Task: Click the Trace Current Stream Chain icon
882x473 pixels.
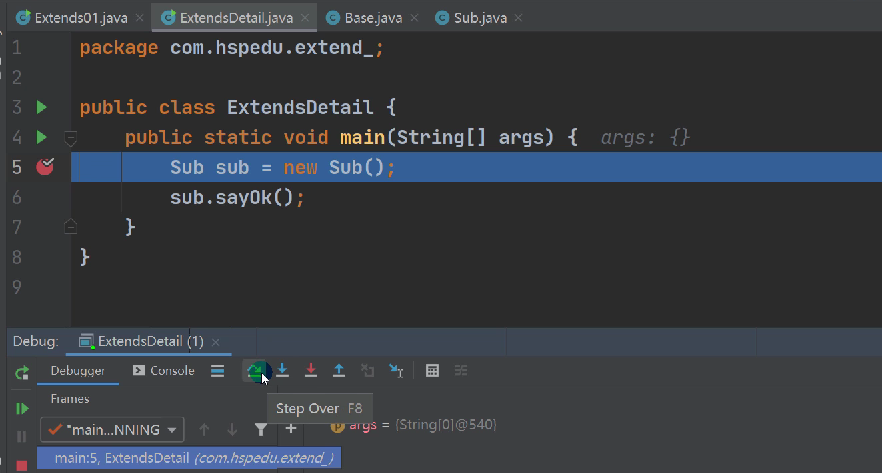Action: (461, 371)
